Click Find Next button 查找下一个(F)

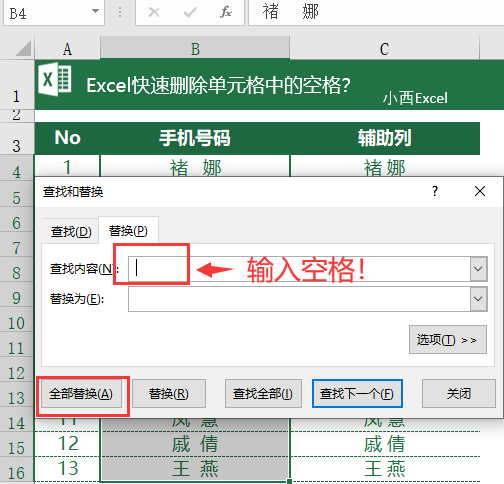click(357, 394)
